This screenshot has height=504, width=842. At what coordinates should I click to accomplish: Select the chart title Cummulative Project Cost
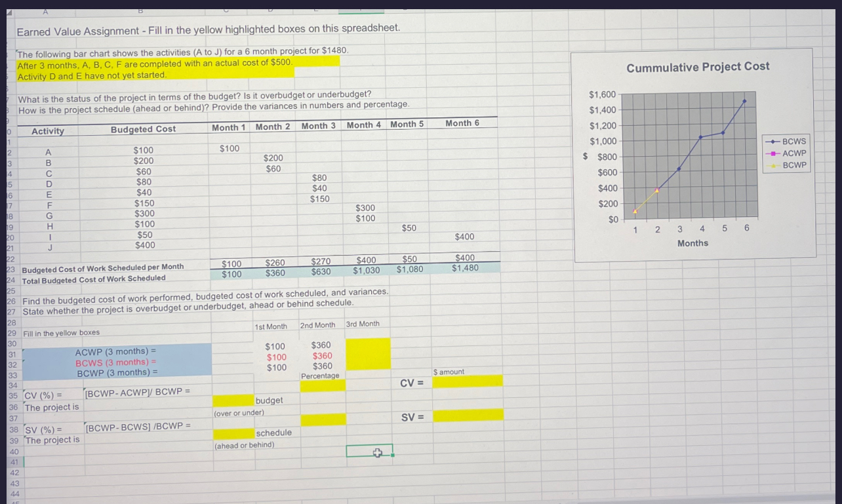697,67
